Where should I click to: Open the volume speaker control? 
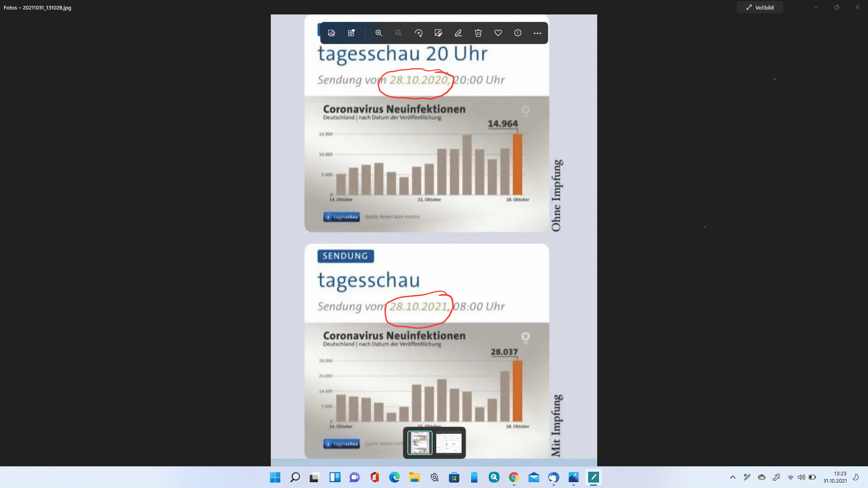(802, 477)
